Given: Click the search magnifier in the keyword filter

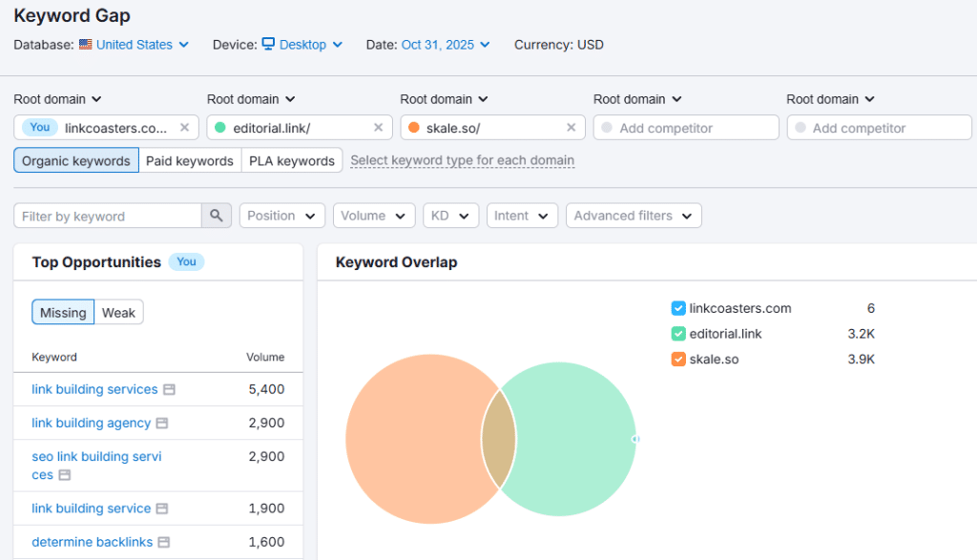Looking at the screenshot, I should coord(217,215).
